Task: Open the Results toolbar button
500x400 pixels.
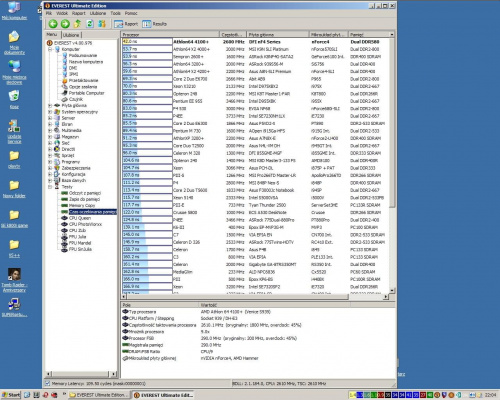Action: coord(154,24)
